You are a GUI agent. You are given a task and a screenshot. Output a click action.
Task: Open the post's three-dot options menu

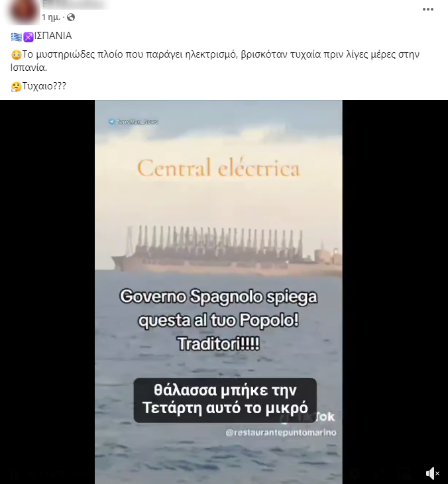coord(428,9)
